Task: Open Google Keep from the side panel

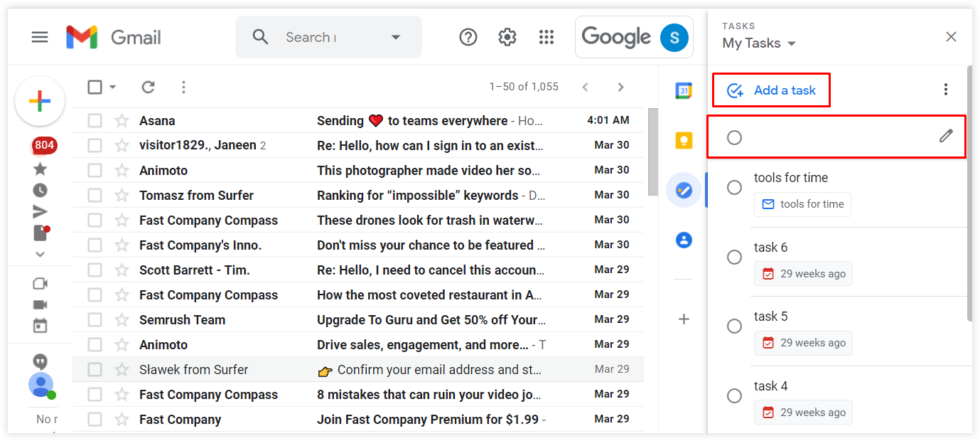Action: click(683, 140)
